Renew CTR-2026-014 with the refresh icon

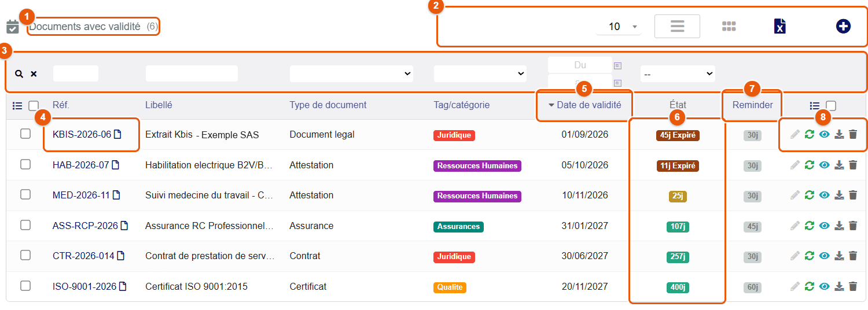tap(810, 256)
